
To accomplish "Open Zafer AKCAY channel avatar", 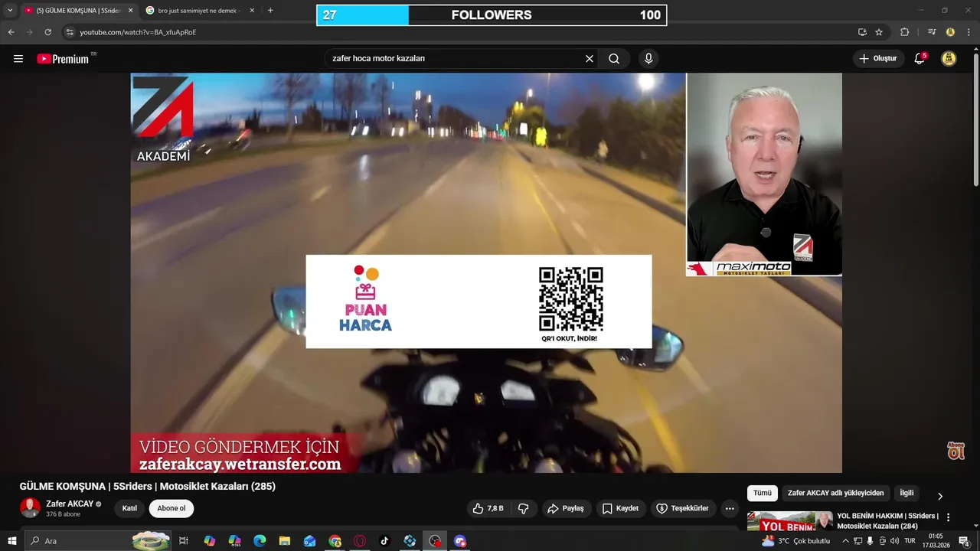I will pos(30,508).
